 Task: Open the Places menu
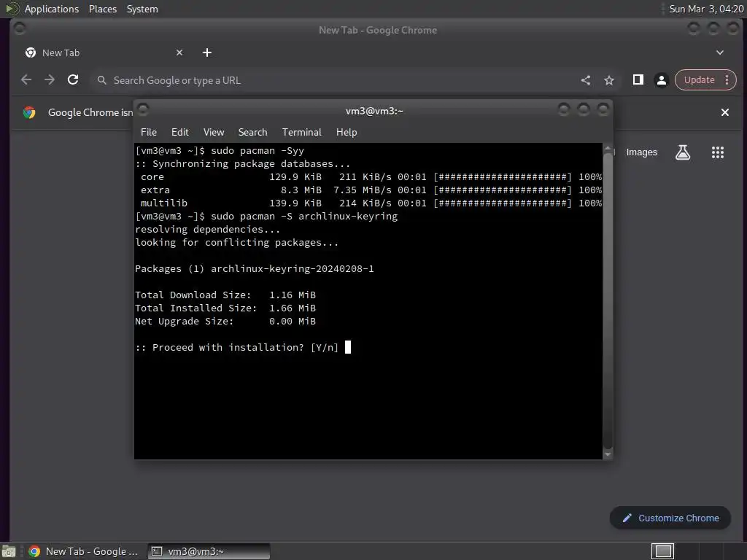103,9
